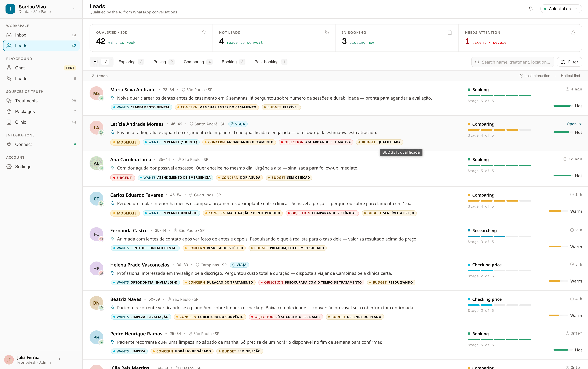Click the AI sparkle icon in Ana Carolina's summary
Screen dimensions: 588x369
click(x=112, y=168)
